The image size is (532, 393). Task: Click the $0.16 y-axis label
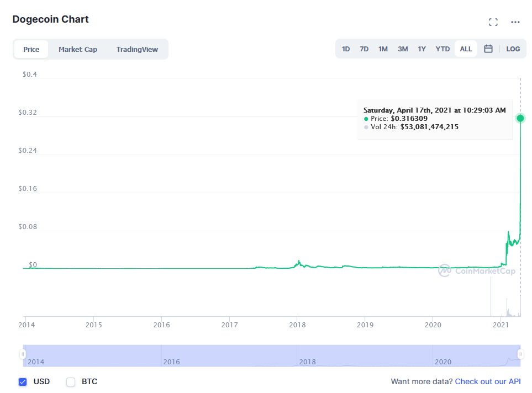(28, 189)
